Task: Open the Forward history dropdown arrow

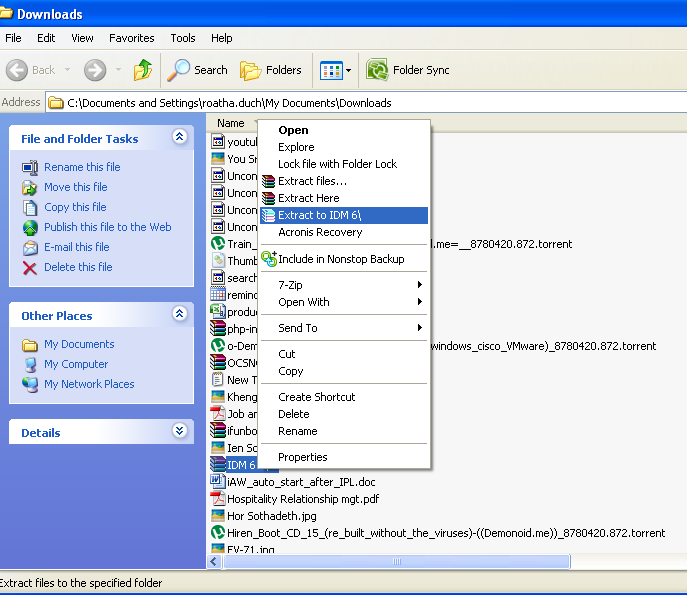Action: coord(118,69)
